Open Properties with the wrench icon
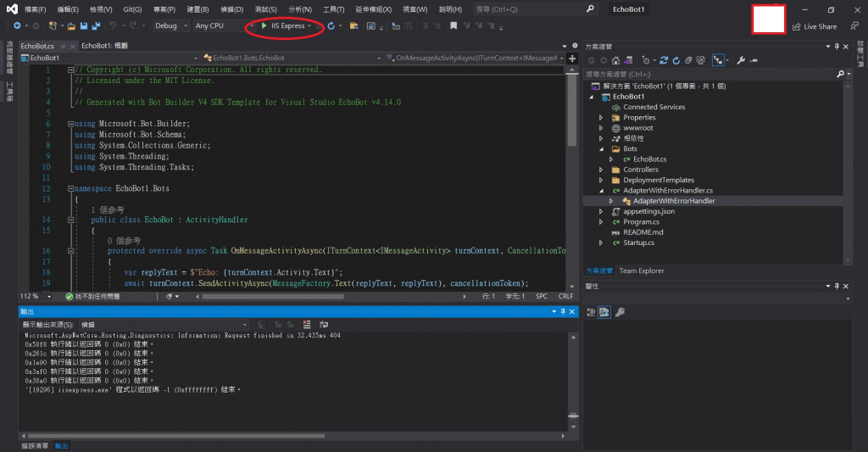 pyautogui.click(x=741, y=60)
